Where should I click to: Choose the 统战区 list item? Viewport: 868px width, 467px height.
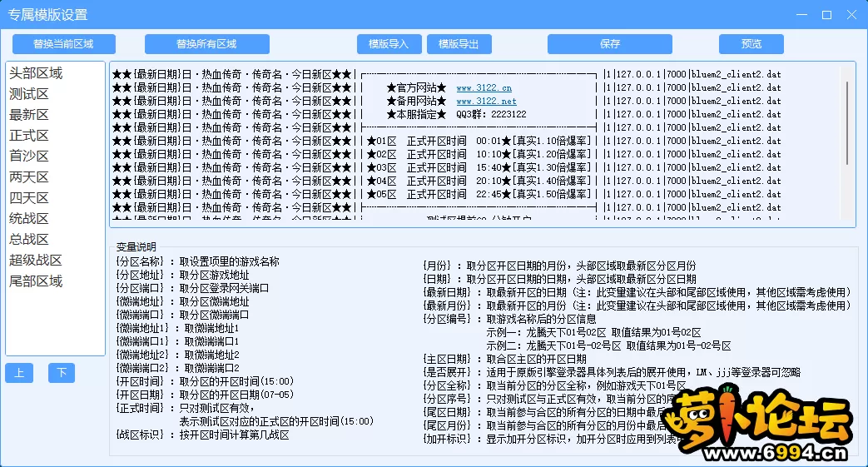29,219
